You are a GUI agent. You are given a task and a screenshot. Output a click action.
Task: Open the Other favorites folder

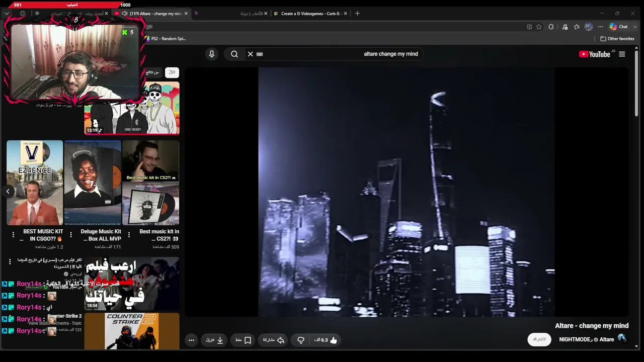[617, 39]
